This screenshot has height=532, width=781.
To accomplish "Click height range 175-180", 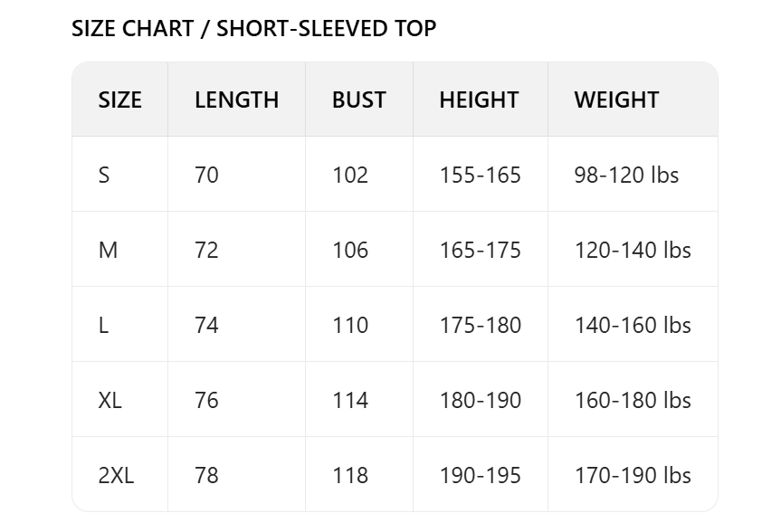I will tap(480, 325).
